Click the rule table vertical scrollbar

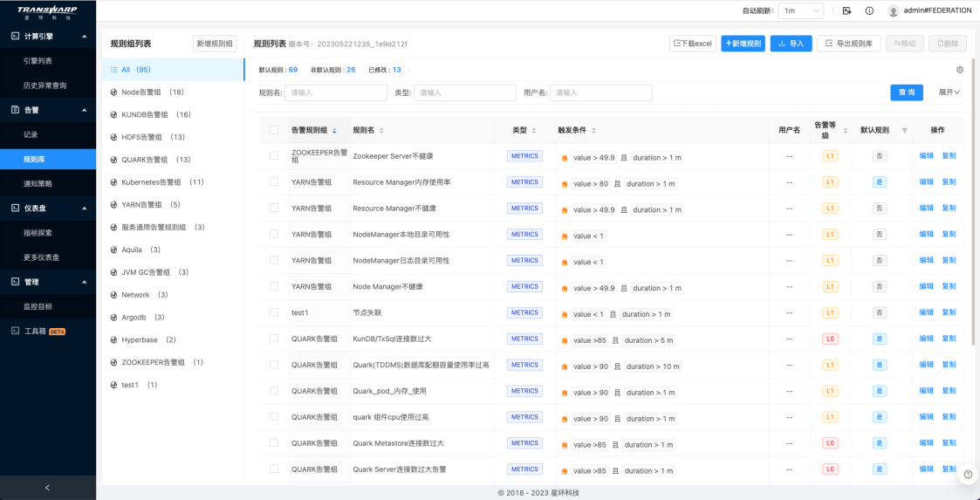tap(972, 202)
